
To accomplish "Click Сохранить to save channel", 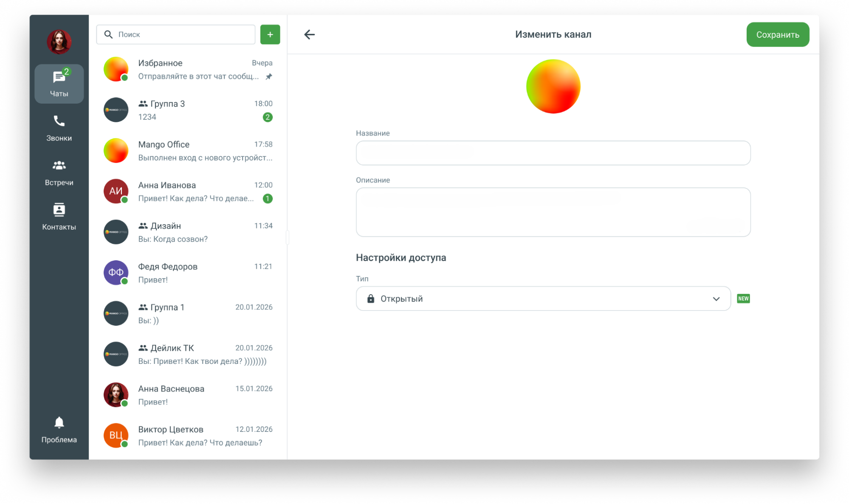I will tap(777, 34).
